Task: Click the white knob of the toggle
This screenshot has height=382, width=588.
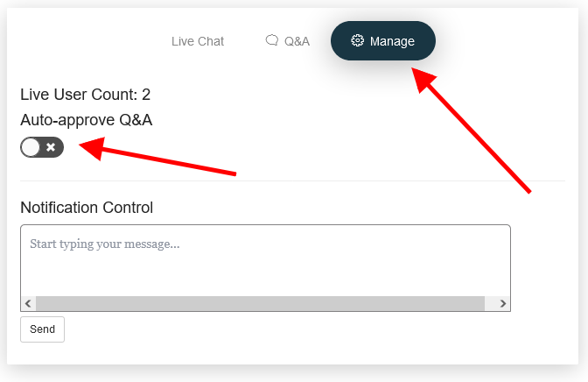Action: point(31,147)
